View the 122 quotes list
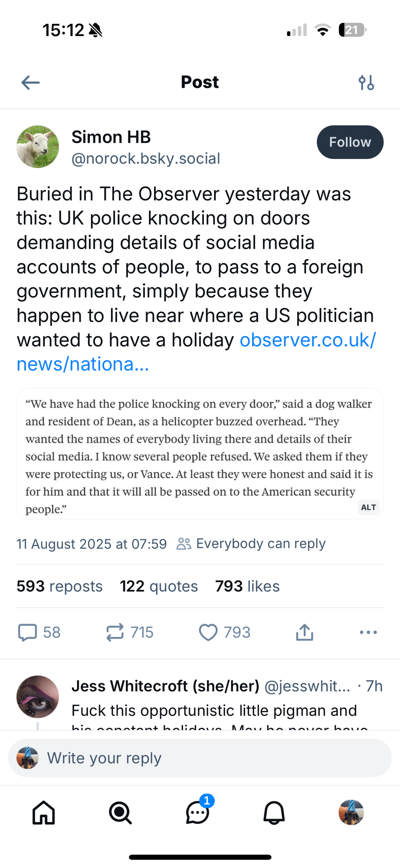Viewport: 400px width, 868px height. [159, 586]
